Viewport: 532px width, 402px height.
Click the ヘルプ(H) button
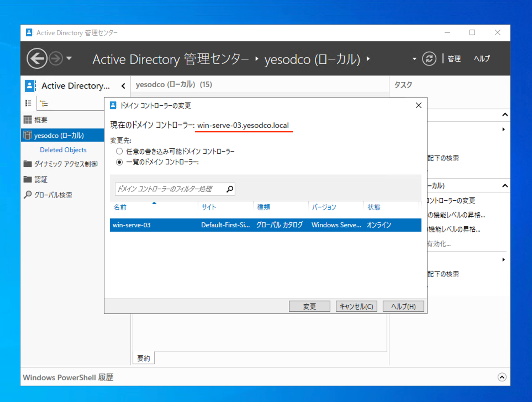tap(403, 306)
